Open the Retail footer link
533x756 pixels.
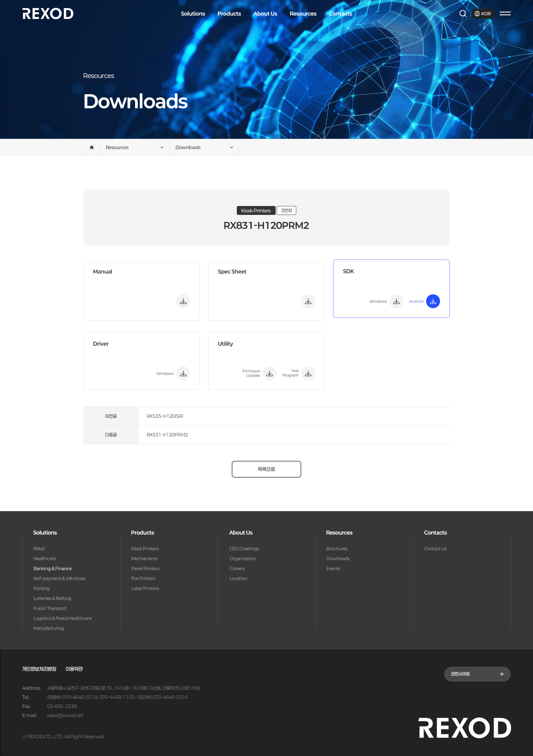[39, 549]
